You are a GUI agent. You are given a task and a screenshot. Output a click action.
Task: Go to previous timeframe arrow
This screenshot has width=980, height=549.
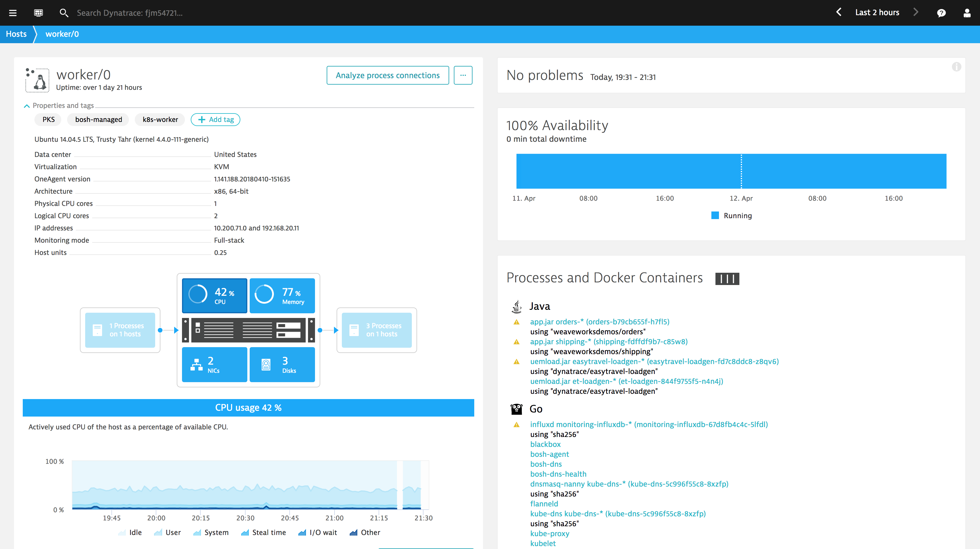839,13
